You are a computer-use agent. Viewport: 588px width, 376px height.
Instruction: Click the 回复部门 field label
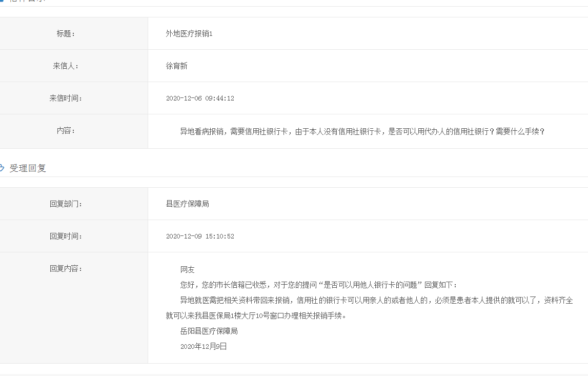[x=66, y=204]
